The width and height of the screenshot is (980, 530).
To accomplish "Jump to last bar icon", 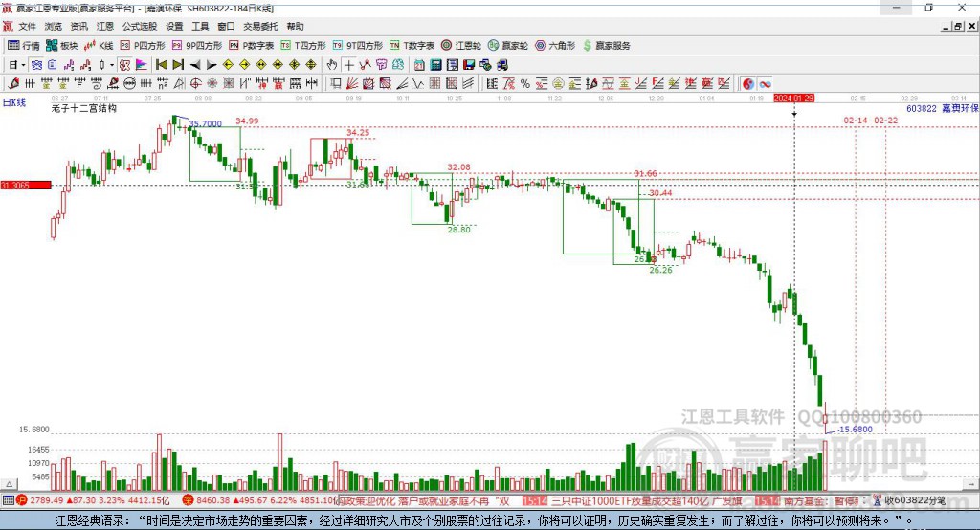I will coord(178,65).
